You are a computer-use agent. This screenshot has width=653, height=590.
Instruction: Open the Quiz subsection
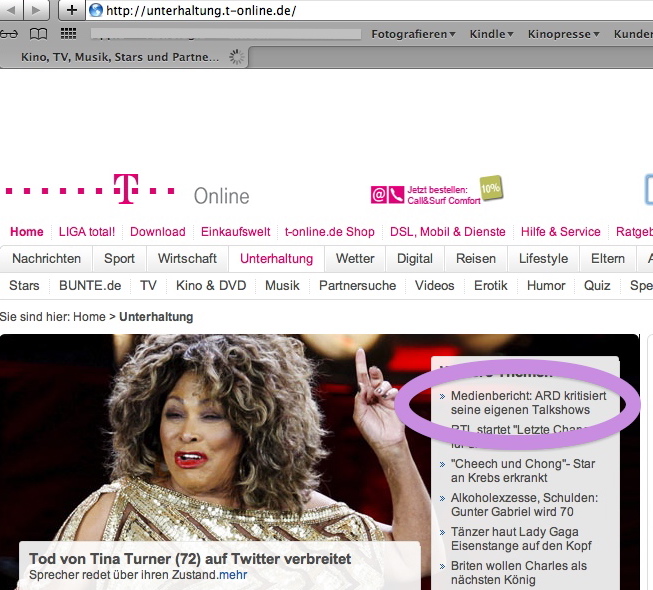point(597,286)
